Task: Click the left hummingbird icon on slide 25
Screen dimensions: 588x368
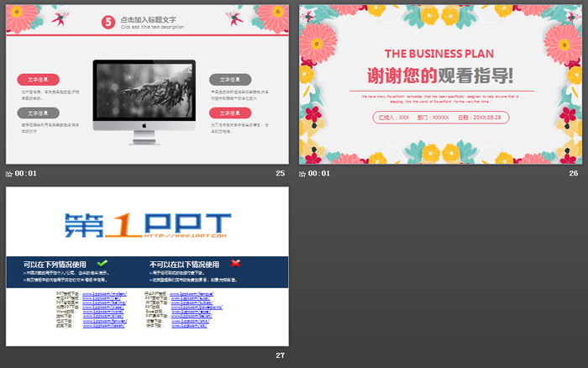Action: pos(58,18)
